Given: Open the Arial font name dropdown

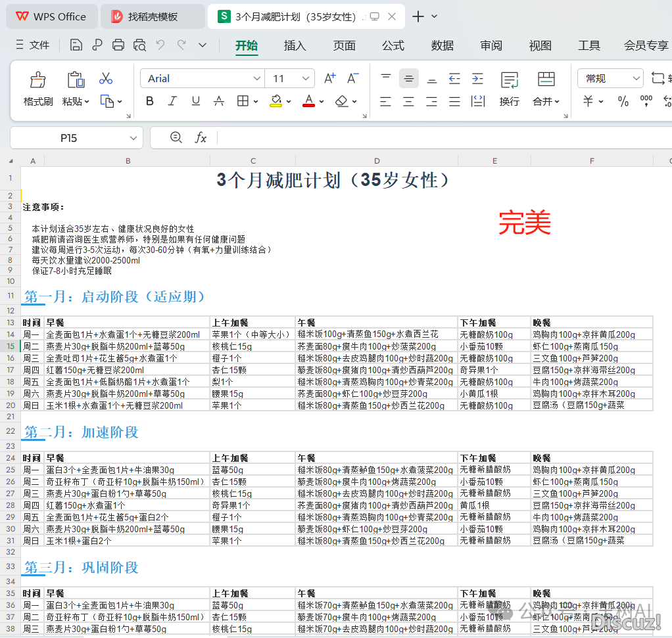Looking at the screenshot, I should 256,78.
